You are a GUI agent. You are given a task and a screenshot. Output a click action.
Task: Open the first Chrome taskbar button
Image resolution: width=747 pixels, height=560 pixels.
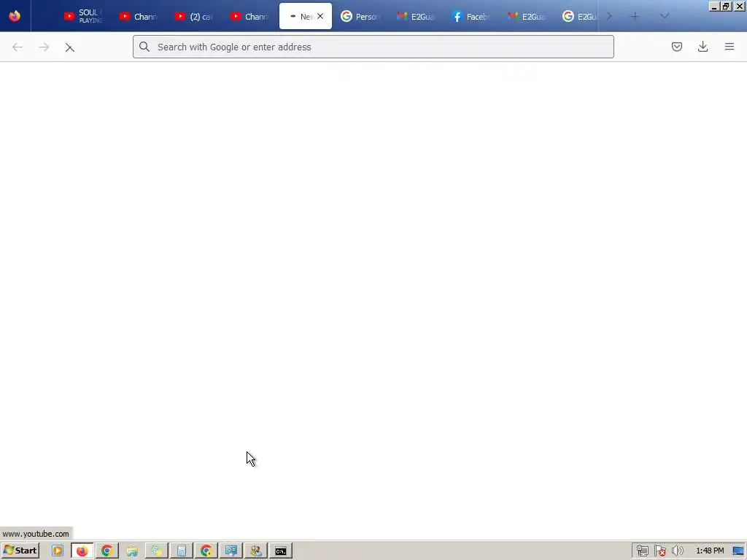pos(107,551)
